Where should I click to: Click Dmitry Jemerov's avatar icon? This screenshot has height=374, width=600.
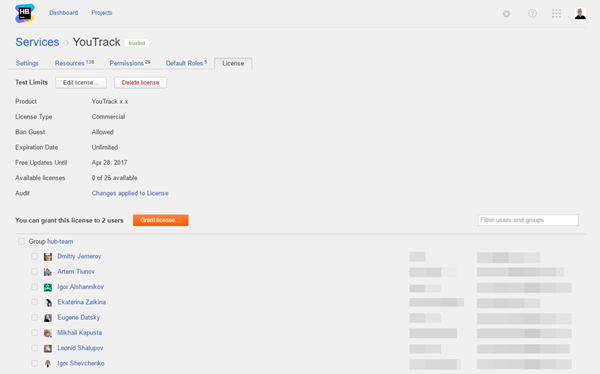pyautogui.click(x=48, y=256)
